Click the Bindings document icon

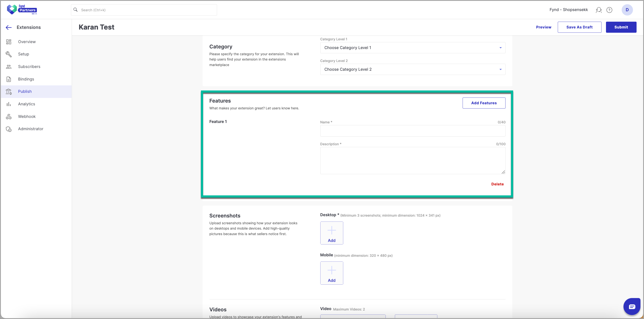(9, 79)
